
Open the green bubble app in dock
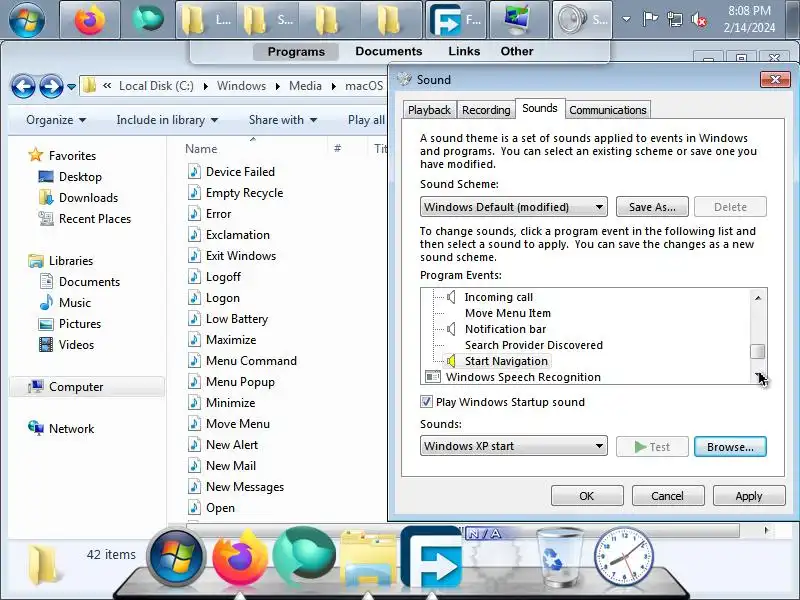[x=305, y=557]
